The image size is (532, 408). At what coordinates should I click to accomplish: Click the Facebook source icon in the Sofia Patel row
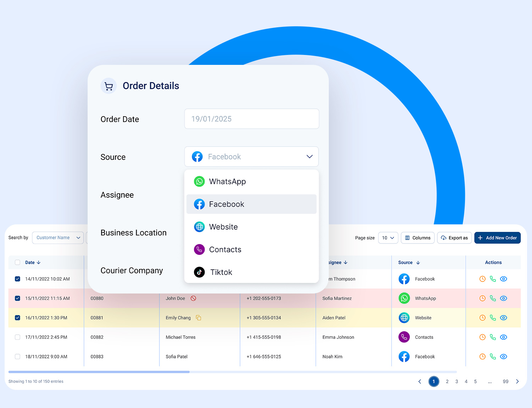coord(404,357)
